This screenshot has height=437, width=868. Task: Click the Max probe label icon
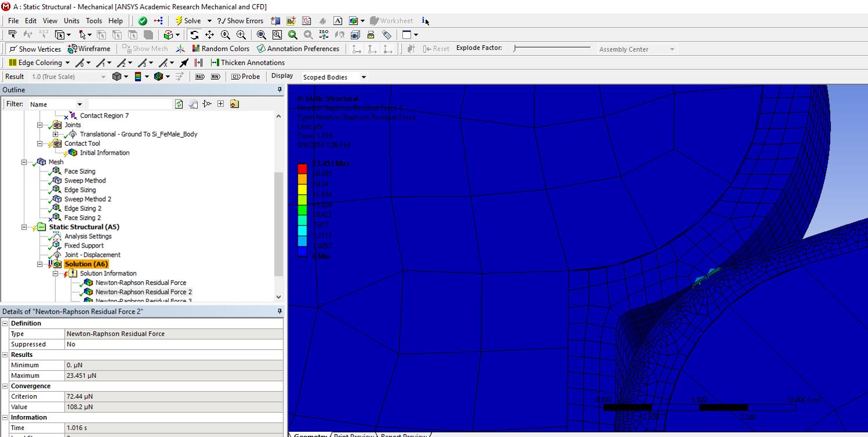200,77
